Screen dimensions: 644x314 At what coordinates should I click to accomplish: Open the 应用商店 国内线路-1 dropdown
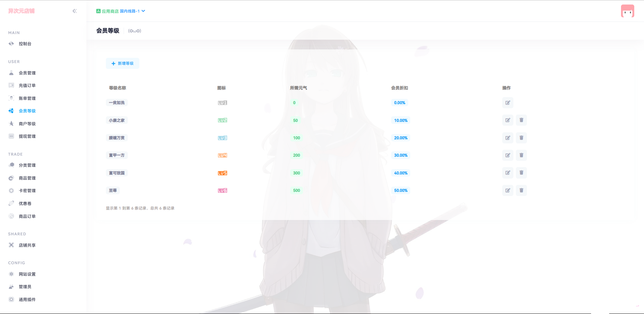[121, 11]
